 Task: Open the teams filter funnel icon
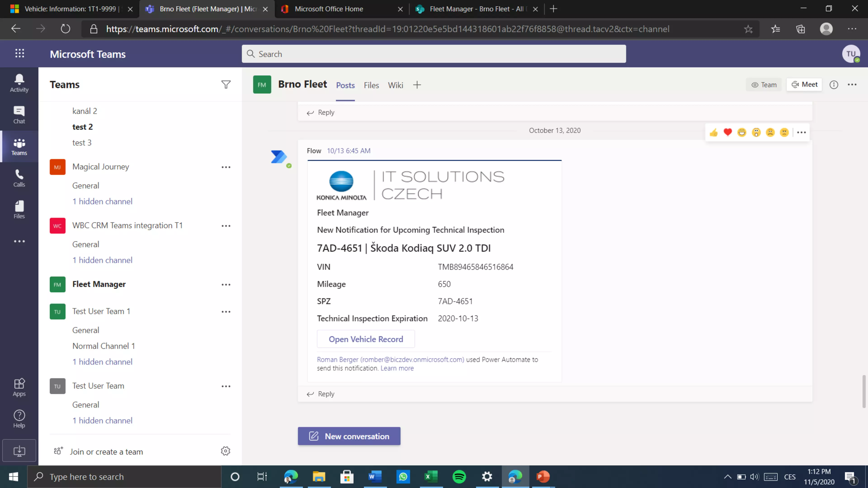[226, 84]
